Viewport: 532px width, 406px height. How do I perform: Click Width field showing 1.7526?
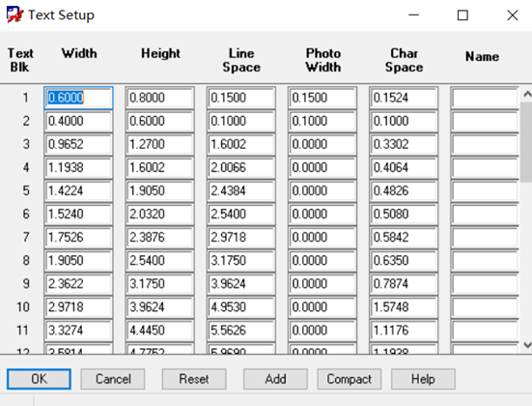[78, 238]
